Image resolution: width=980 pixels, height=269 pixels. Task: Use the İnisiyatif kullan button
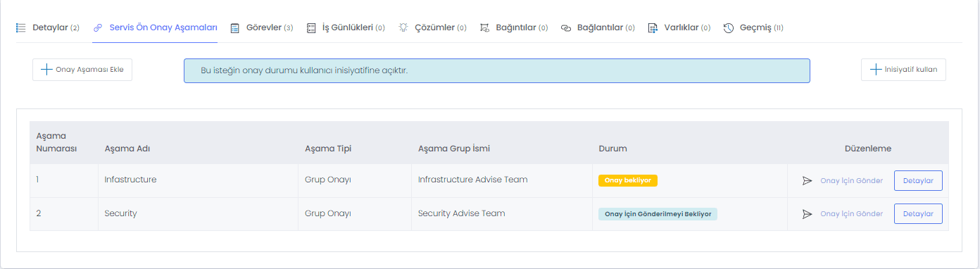pos(903,70)
